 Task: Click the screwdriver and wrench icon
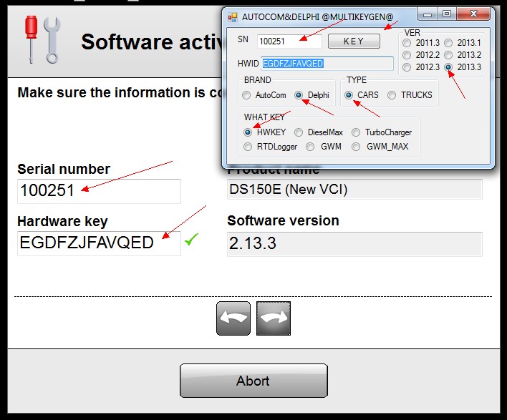tap(43, 39)
